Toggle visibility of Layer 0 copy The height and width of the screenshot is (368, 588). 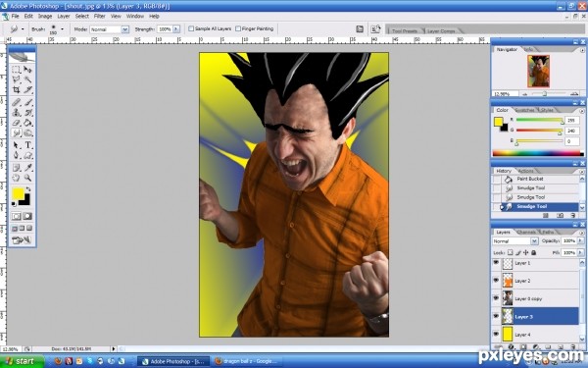coord(496,298)
